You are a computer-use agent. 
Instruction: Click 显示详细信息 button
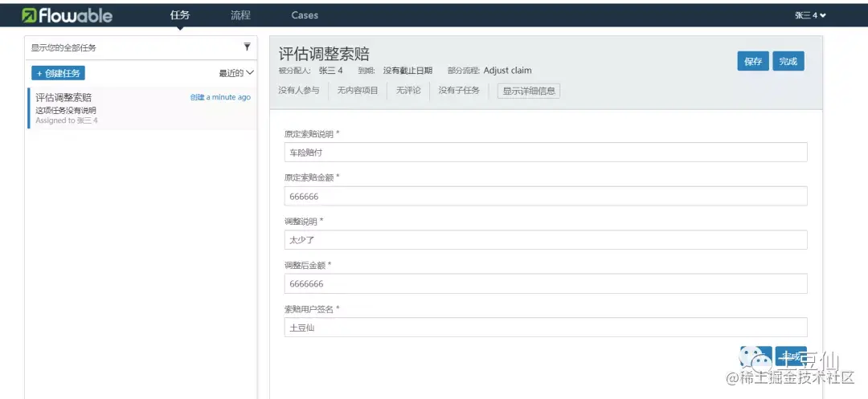coord(529,91)
